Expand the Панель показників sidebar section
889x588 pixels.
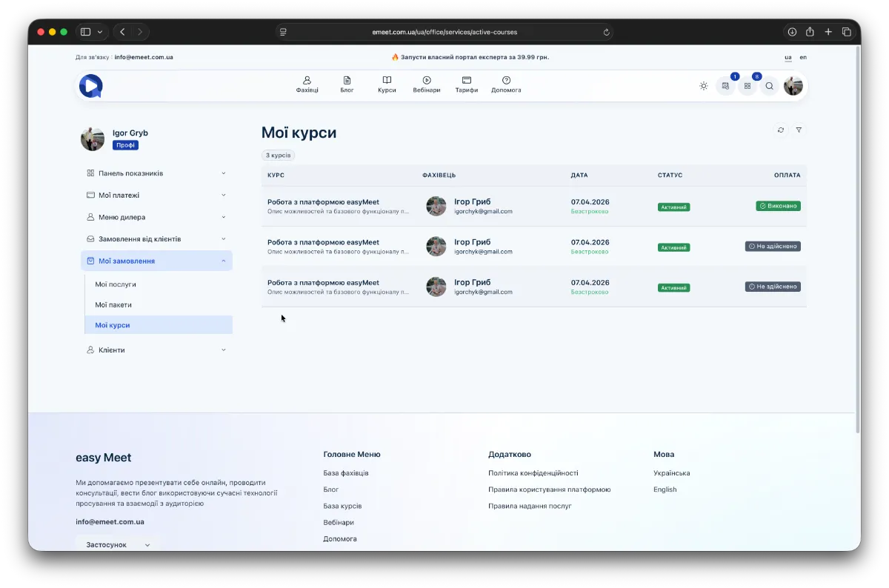point(156,173)
